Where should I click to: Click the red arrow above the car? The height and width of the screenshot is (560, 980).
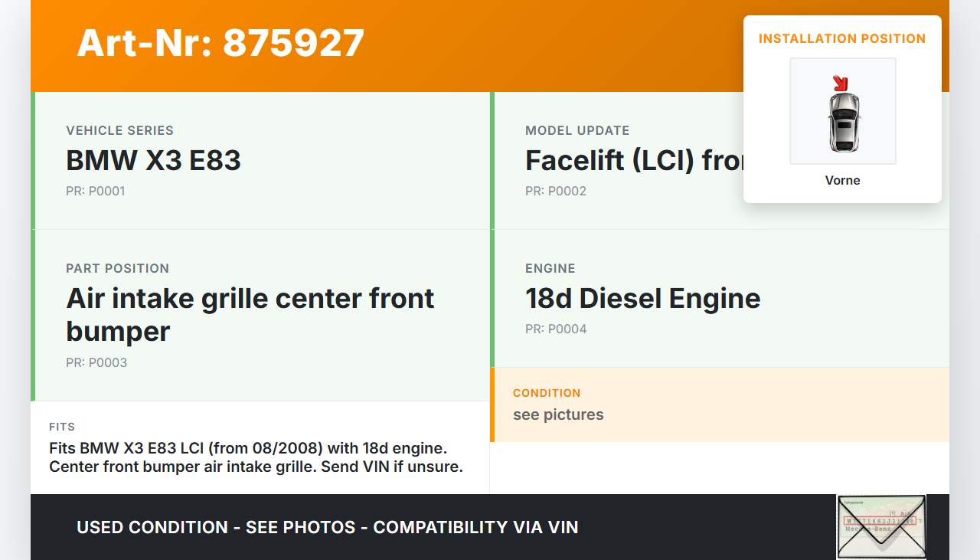[x=841, y=83]
